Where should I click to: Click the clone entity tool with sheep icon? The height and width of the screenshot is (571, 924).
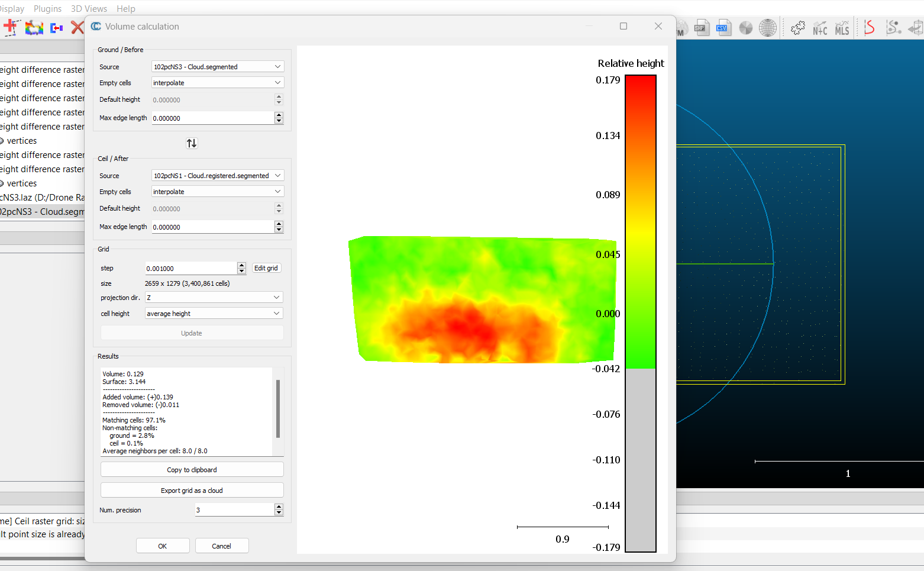coord(34,28)
